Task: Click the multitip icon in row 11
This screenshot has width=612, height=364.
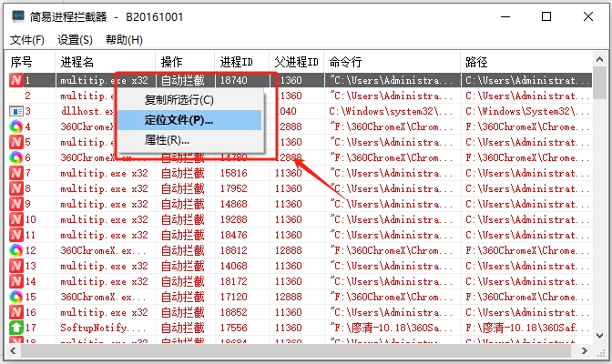Action: pyautogui.click(x=16, y=235)
